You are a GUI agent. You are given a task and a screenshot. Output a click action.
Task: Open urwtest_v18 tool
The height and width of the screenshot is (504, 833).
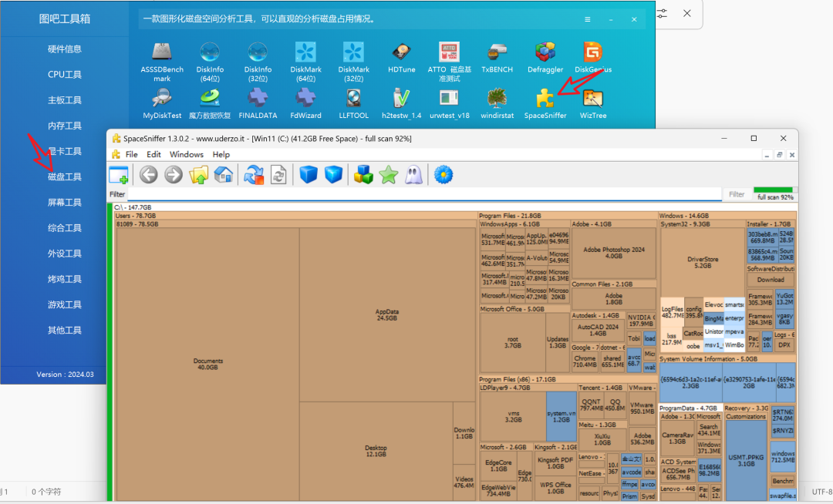click(x=450, y=103)
